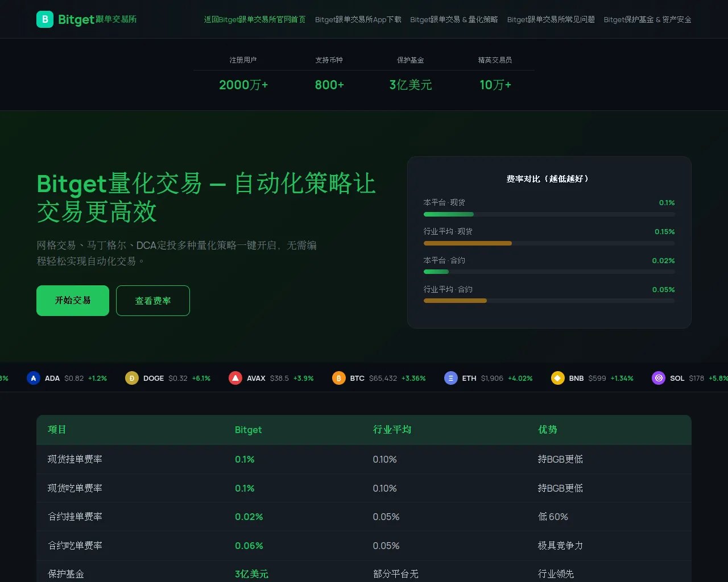Click the 本平台·现货 fee progress bar
The image size is (728, 582).
[x=549, y=214]
